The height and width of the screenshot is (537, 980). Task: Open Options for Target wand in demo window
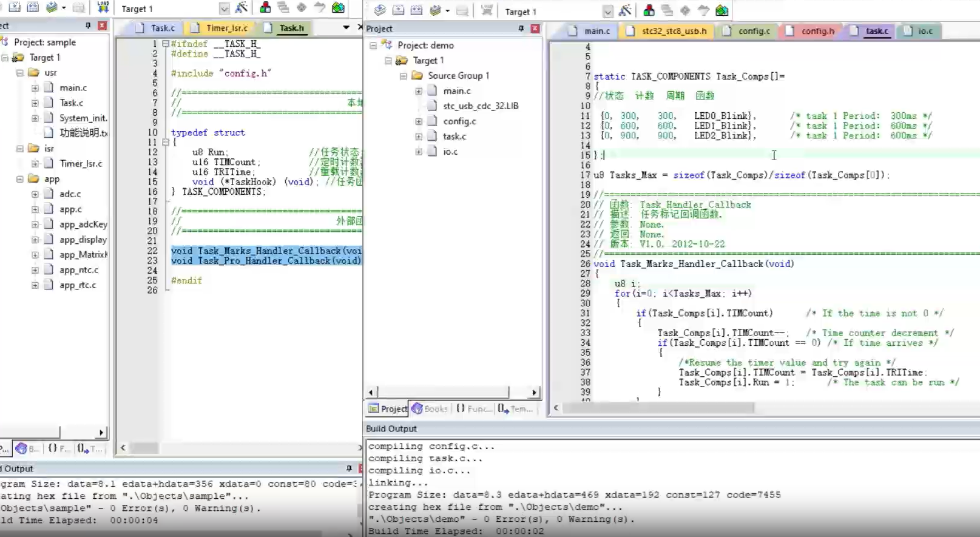pos(625,10)
